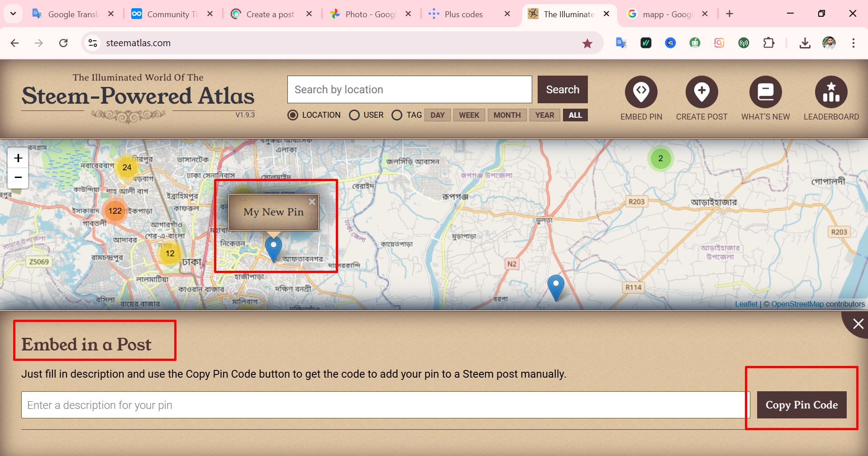Open the Chrome three-dot menu
The width and height of the screenshot is (868, 456).
click(854, 43)
